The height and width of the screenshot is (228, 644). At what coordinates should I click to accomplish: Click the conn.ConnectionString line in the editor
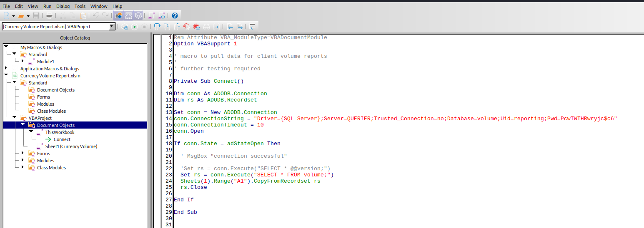point(292,119)
